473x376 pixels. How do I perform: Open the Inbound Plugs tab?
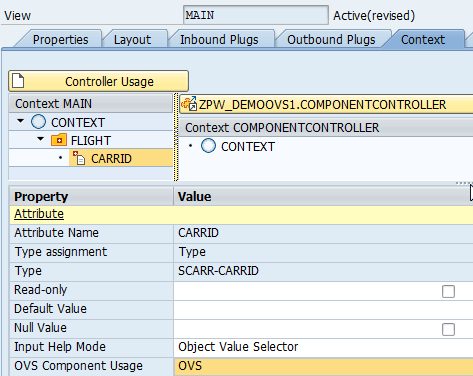219,40
